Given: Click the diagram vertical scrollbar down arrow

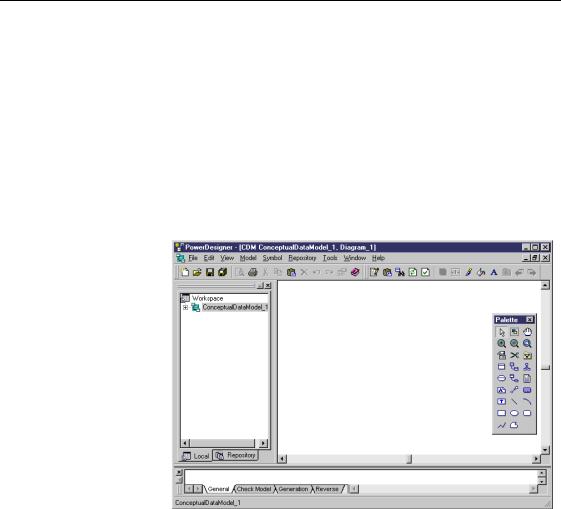Looking at the screenshot, I should [545, 450].
